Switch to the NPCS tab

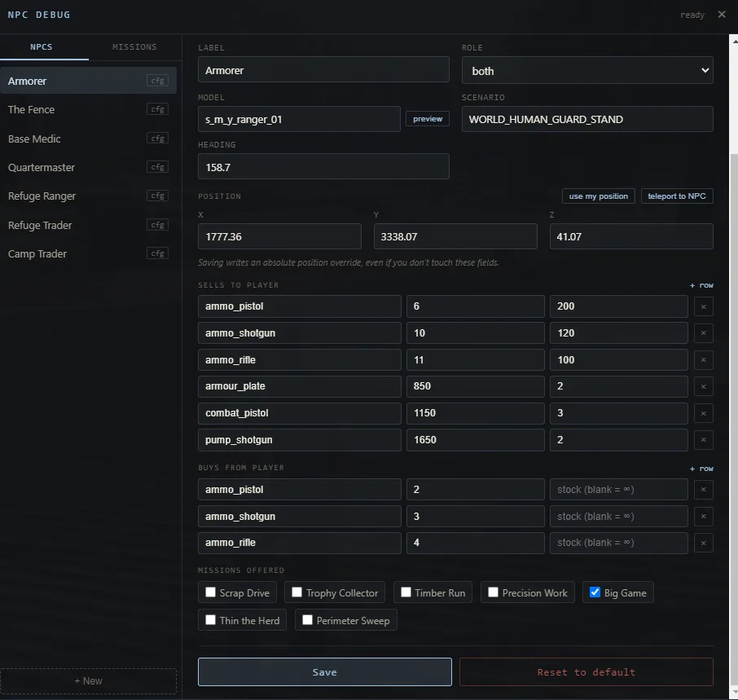pos(42,47)
